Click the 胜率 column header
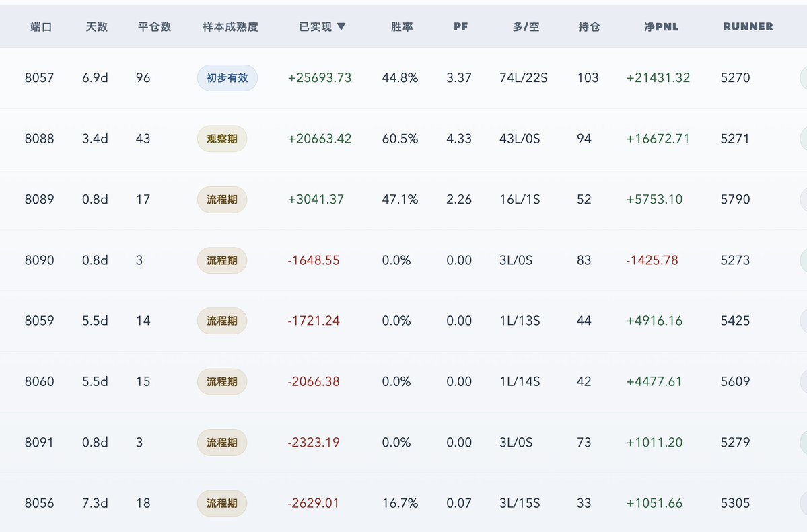Viewport: 807px width, 532px height. click(402, 27)
